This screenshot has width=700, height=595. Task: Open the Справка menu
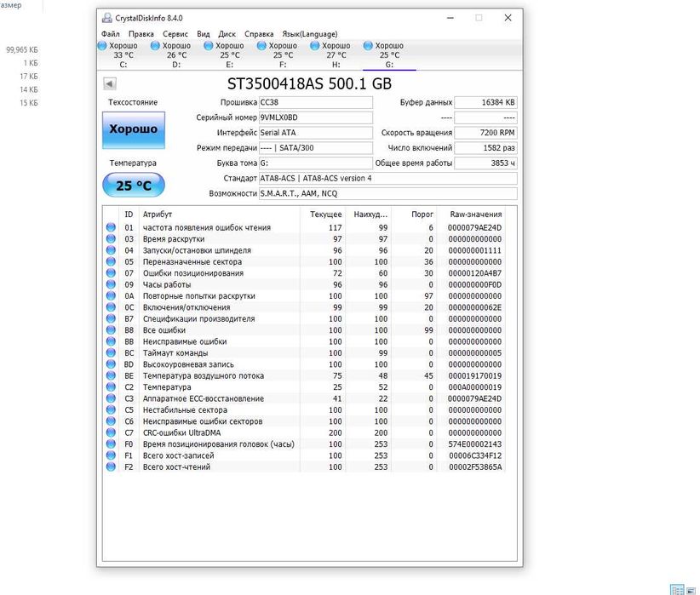259,34
